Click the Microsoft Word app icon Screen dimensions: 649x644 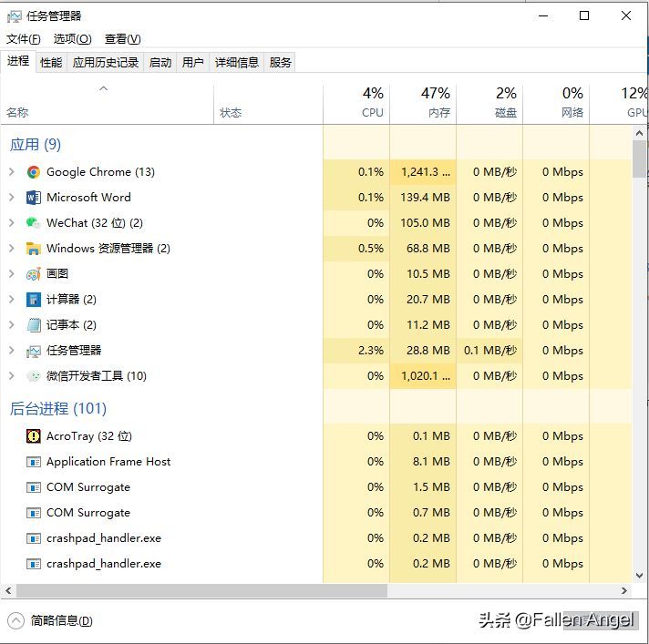point(33,198)
